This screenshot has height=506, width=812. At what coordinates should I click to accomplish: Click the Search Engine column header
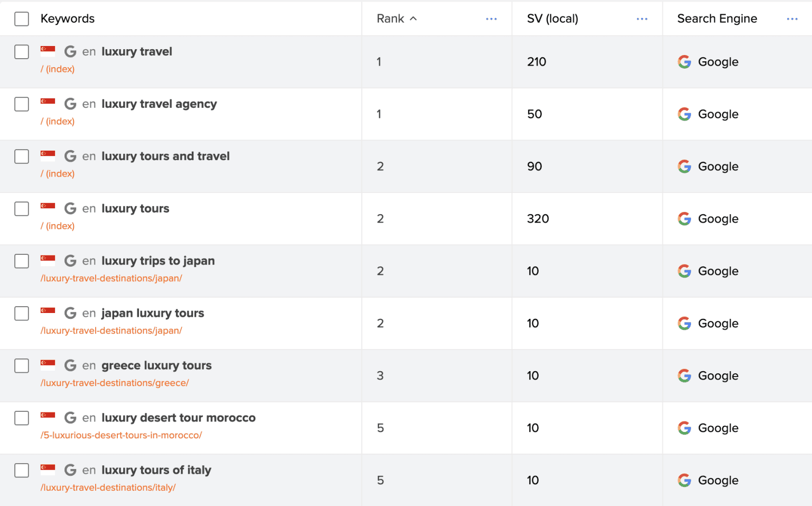tap(717, 19)
